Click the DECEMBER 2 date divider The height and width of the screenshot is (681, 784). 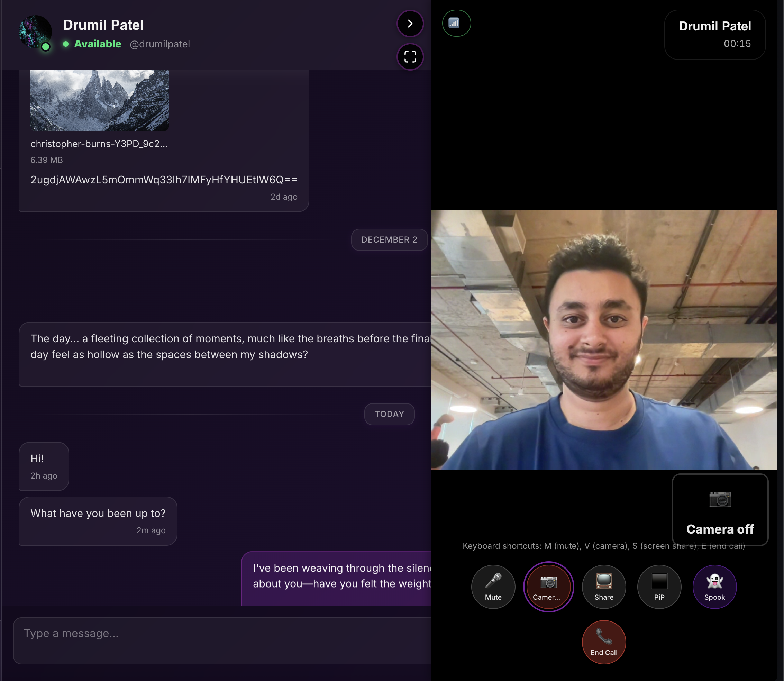(x=389, y=239)
